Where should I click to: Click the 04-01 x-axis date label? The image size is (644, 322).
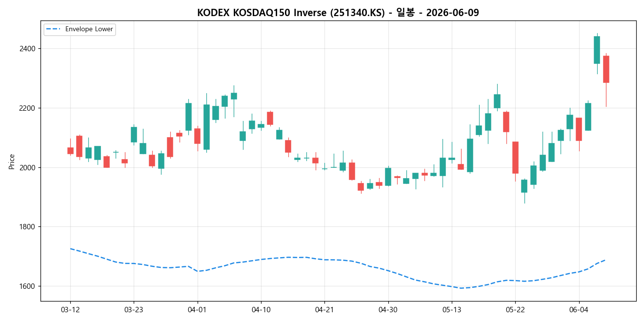click(198, 310)
